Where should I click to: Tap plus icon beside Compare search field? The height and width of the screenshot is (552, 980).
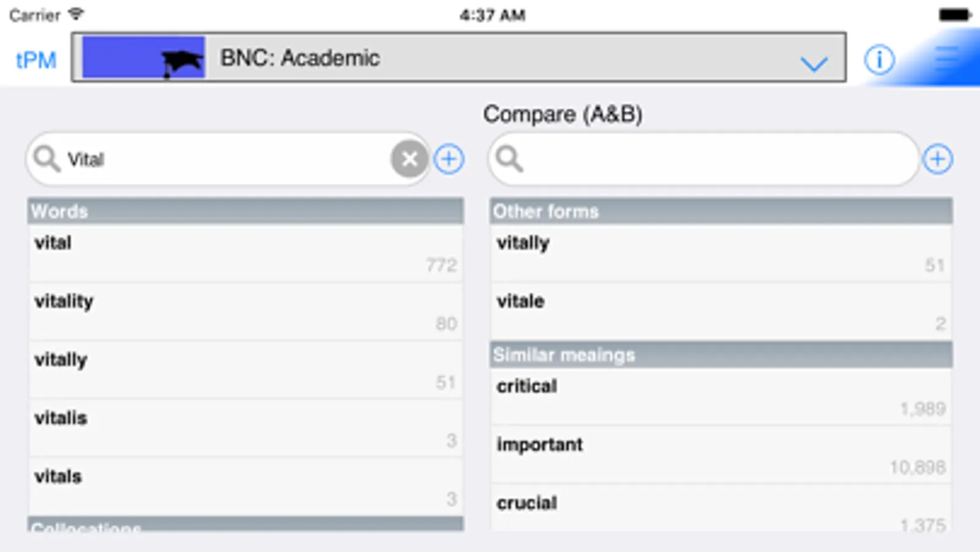pos(938,159)
